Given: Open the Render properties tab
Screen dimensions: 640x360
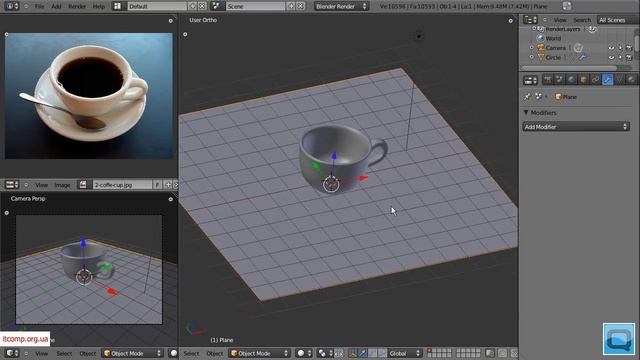Looking at the screenshot, I should (x=547, y=80).
